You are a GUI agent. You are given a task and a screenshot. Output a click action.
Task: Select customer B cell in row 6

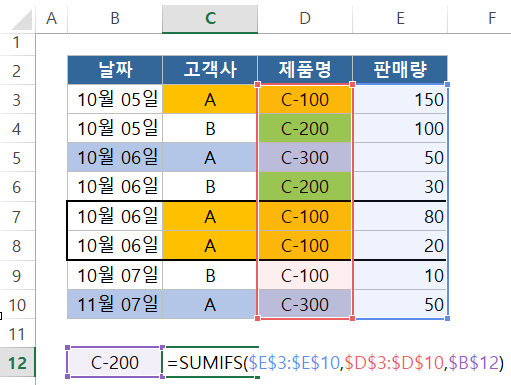pyautogui.click(x=210, y=187)
